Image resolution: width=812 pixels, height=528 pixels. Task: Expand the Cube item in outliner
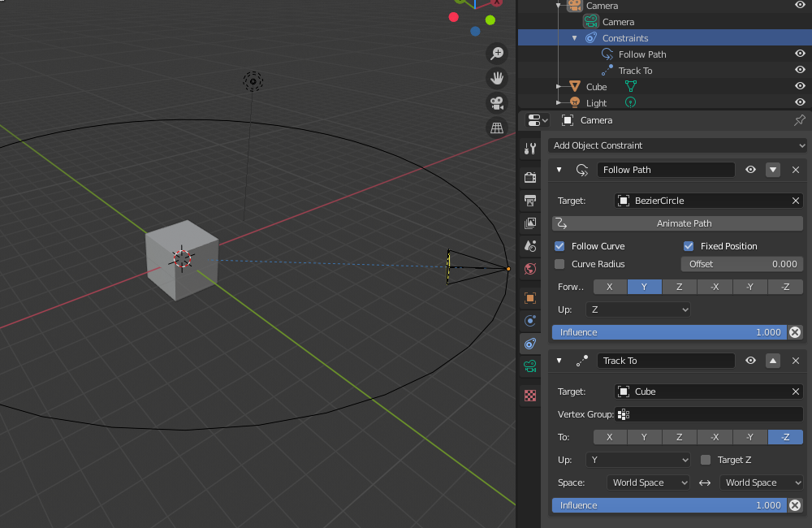click(559, 87)
